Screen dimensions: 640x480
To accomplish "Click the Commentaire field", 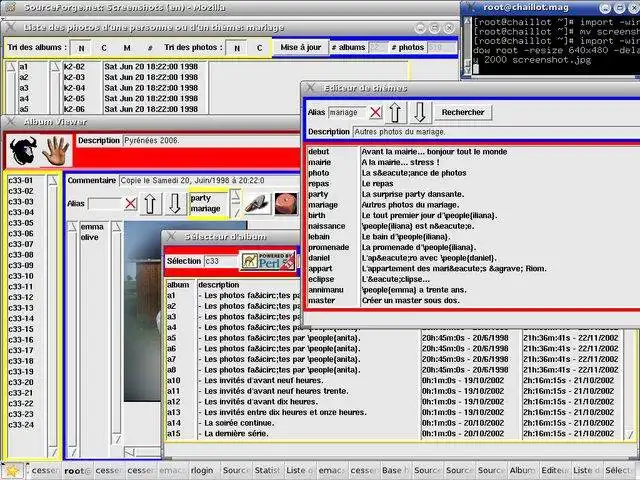I will pos(209,180).
